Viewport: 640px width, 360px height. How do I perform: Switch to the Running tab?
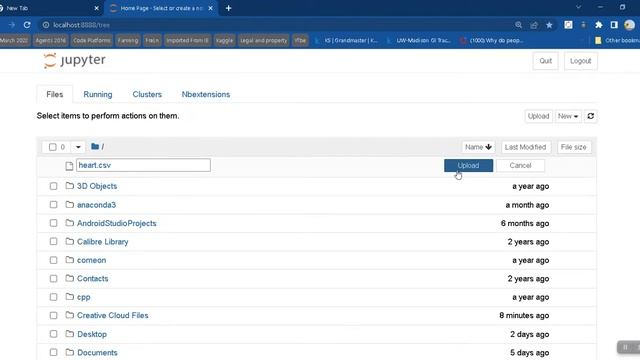(x=98, y=94)
